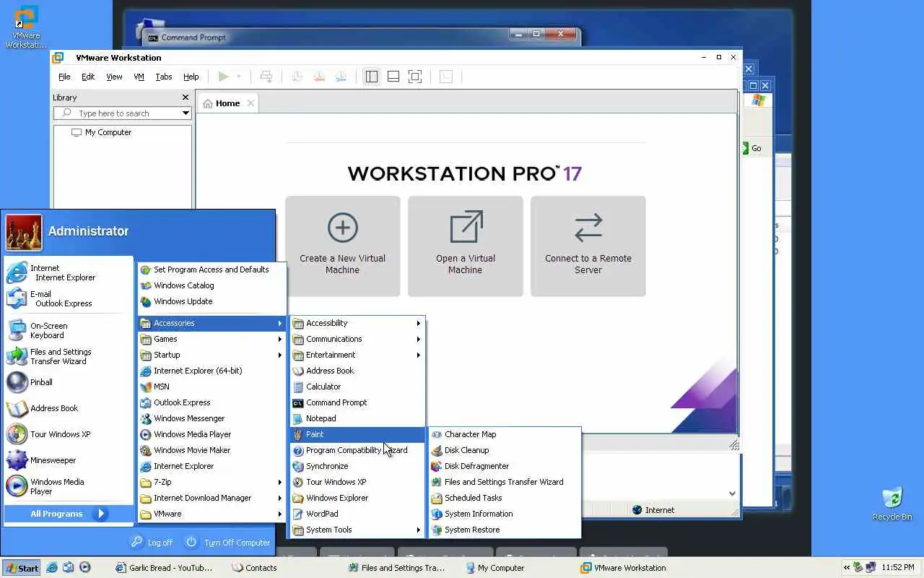The width and height of the screenshot is (924, 578).
Task: Open the File menu in VMware Workstation
Action: (64, 77)
